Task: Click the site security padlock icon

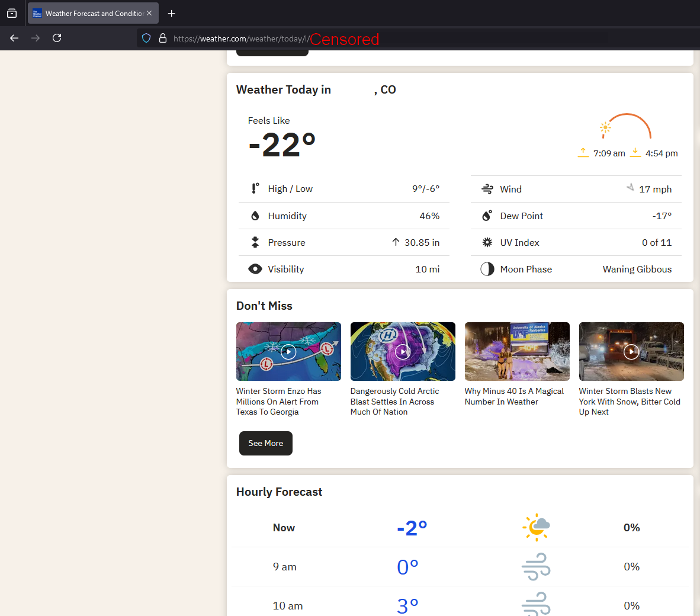Action: click(163, 38)
